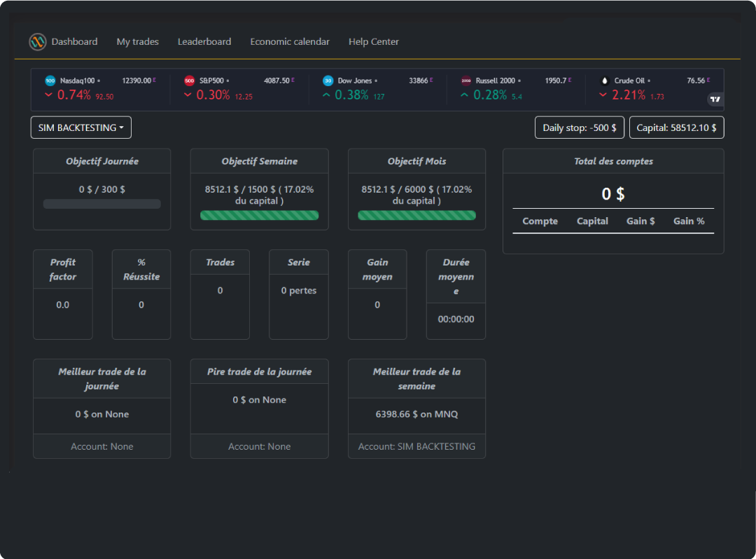The width and height of the screenshot is (756, 559).
Task: Click the Nasdaq100 price 12390.00
Action: coord(136,81)
